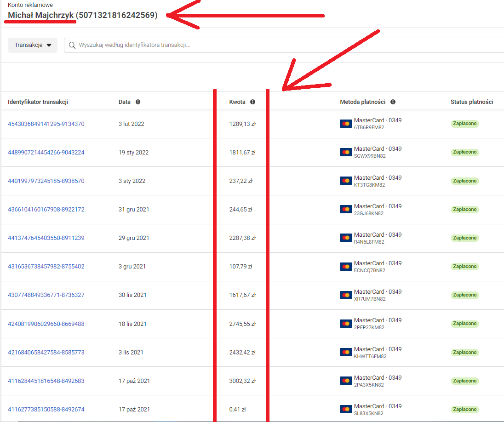Click the search magnifier icon
The width and height of the screenshot is (504, 422).
(72, 46)
